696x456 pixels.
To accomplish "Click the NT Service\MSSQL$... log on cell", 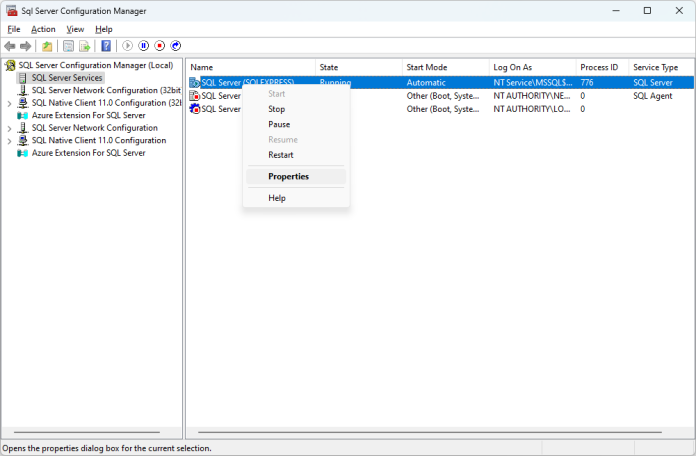I will (533, 83).
